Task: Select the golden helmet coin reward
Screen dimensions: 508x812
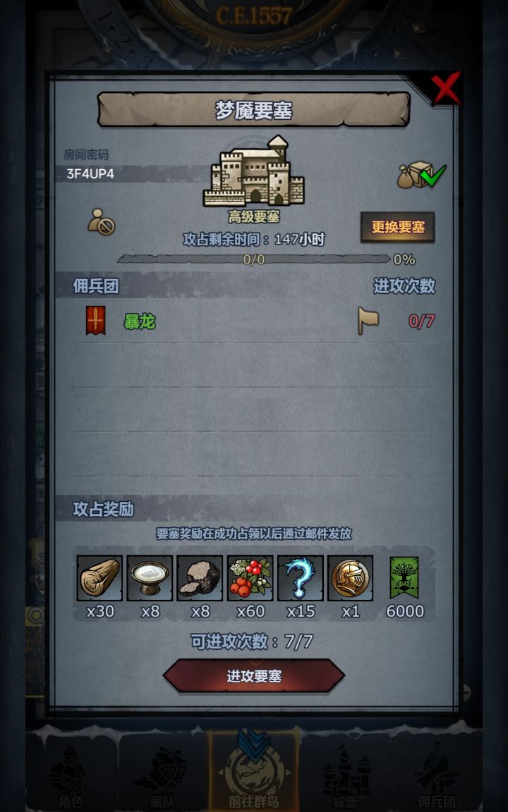Action: pos(351,578)
